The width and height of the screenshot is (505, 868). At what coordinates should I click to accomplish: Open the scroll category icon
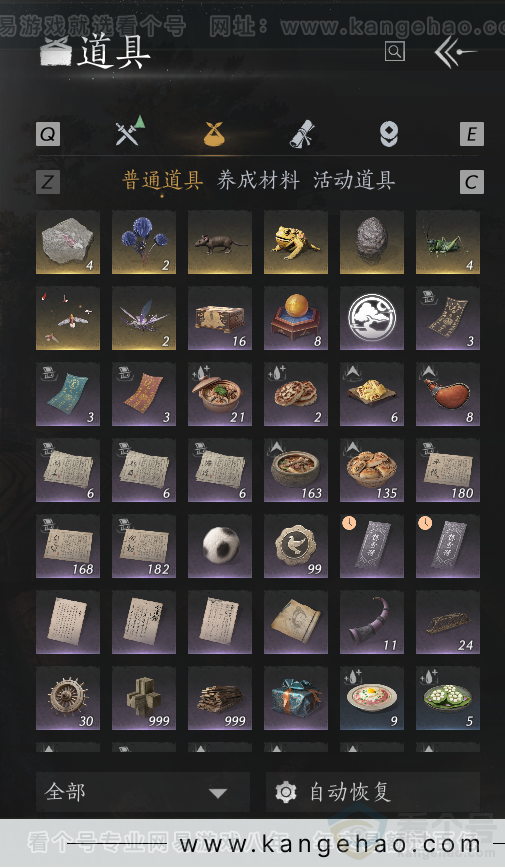point(303,133)
